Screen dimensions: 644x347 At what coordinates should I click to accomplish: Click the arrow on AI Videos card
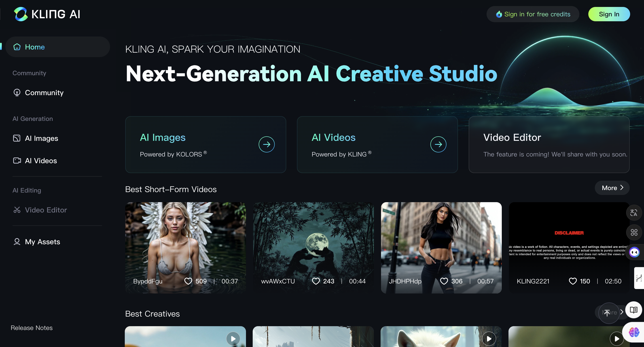coord(438,144)
